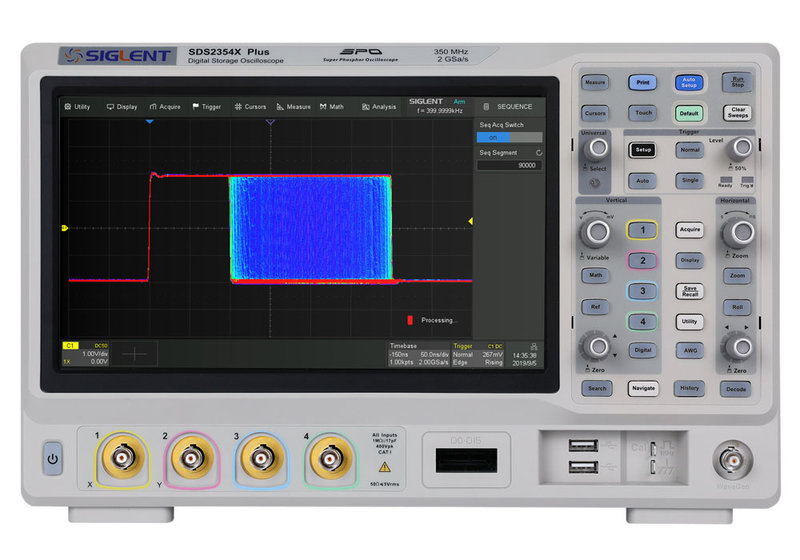Open the on-screen Display menu
This screenshot has height=560, width=800.
click(x=122, y=107)
